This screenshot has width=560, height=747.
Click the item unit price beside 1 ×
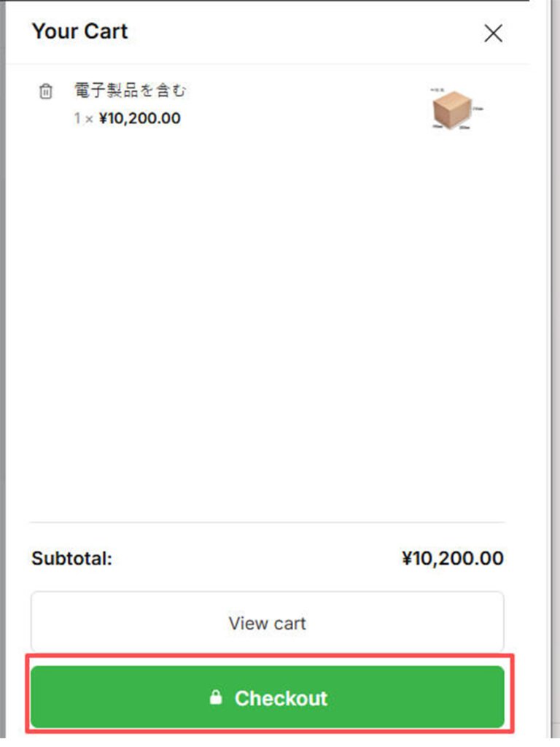[139, 118]
